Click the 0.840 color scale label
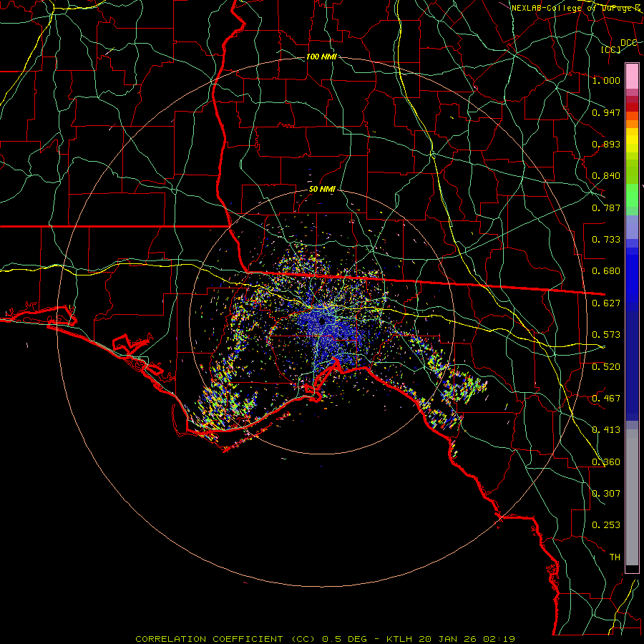Viewport: 644px width, 644px height. tap(606, 176)
